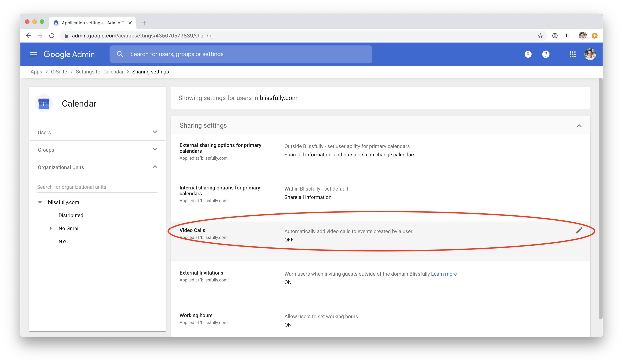Collapse the blissfully.com tree node
Viewport: 623px width, 364px height.
tap(40, 202)
